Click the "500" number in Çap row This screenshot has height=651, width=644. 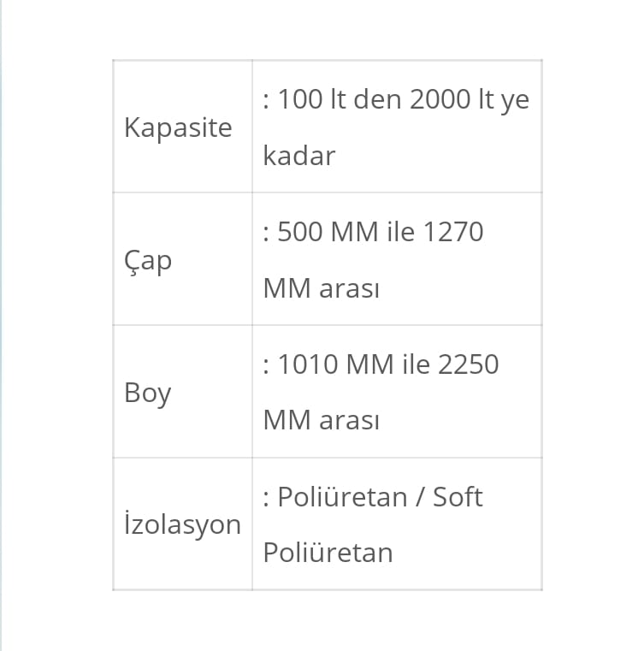coord(299,232)
